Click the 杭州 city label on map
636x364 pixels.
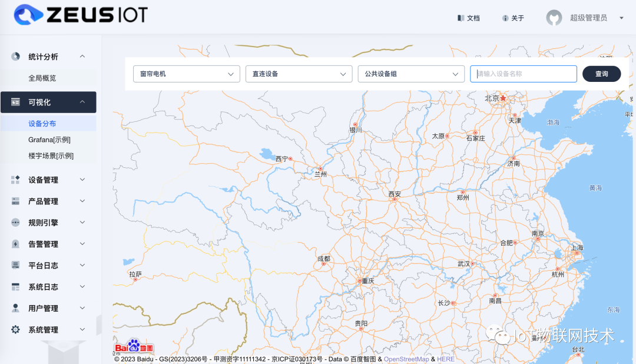[x=558, y=274]
